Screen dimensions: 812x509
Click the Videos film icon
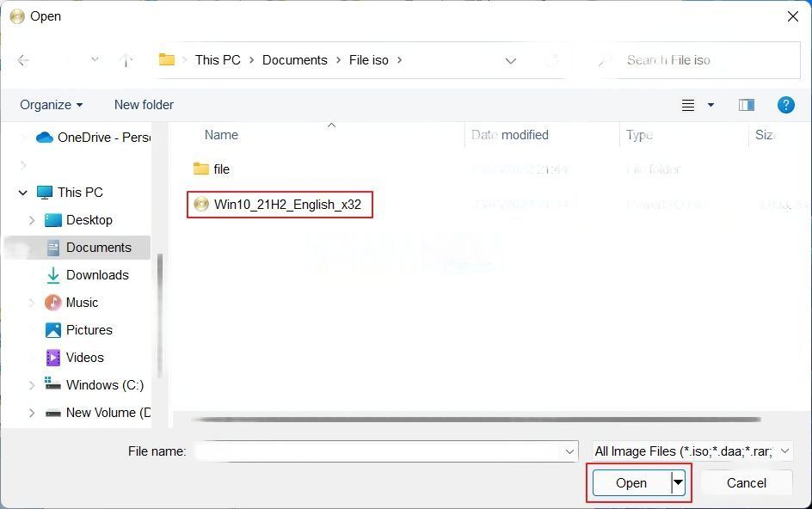(x=52, y=358)
